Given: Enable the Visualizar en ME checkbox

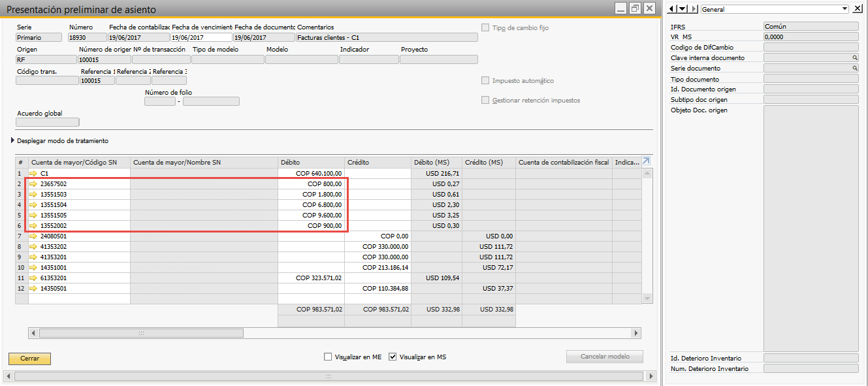Looking at the screenshot, I should 328,357.
